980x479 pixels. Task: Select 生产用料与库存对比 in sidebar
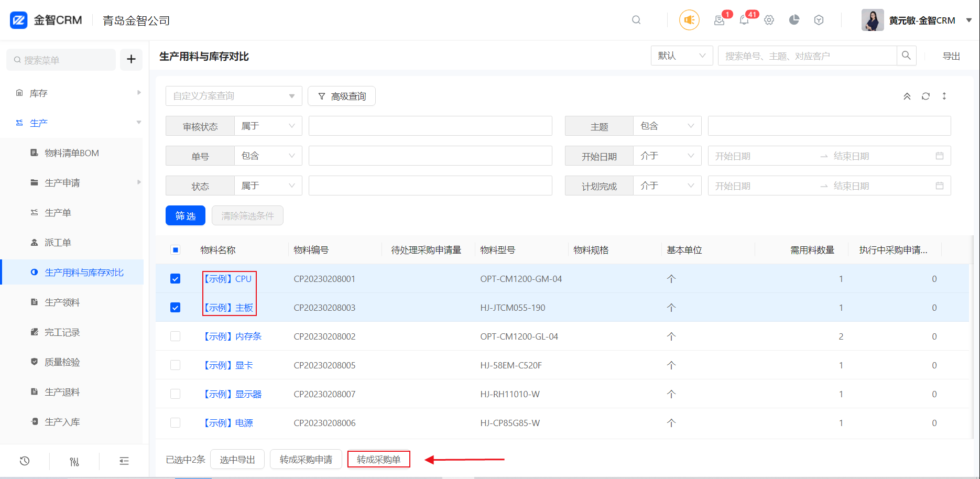(72, 272)
